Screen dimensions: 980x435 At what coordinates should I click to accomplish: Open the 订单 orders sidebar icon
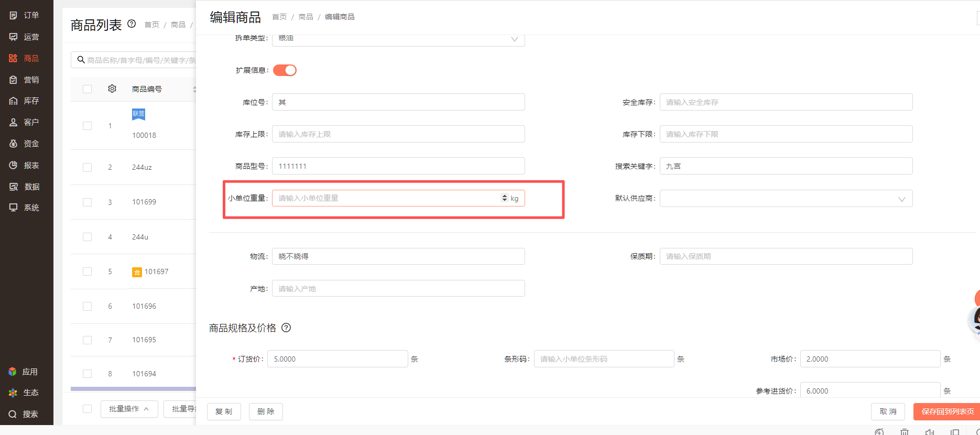tap(14, 15)
